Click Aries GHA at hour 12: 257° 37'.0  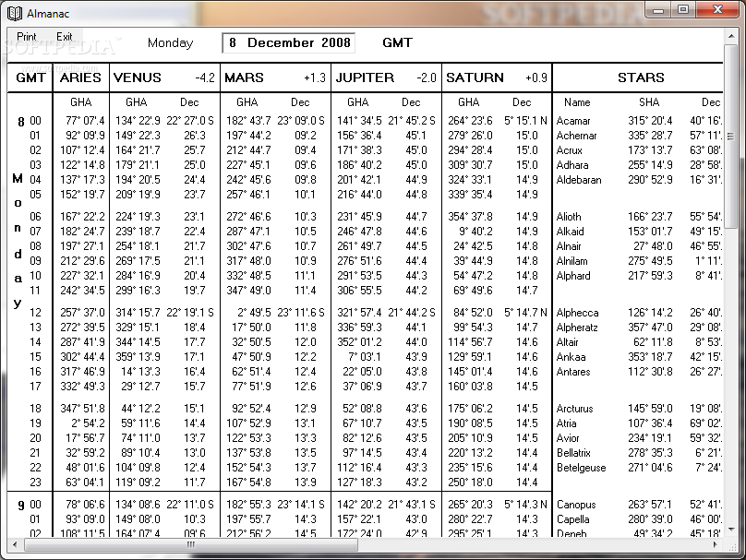click(82, 313)
